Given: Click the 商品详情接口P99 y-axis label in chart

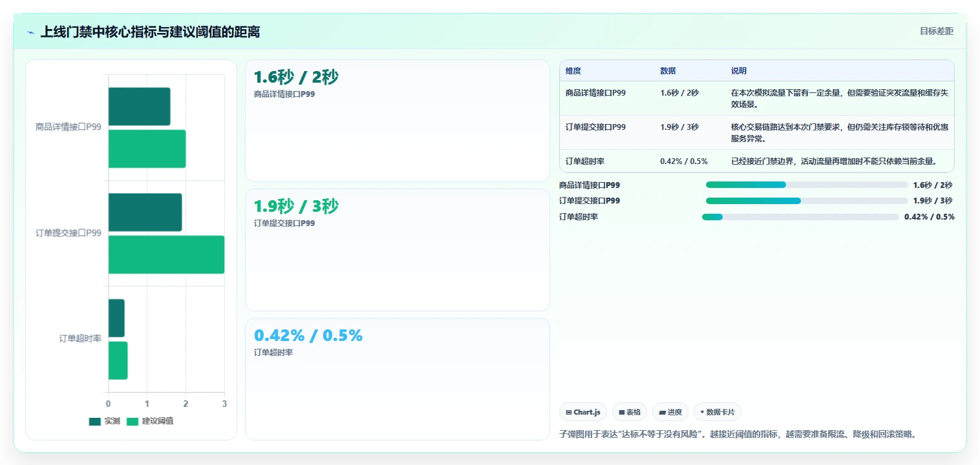Looking at the screenshot, I should point(69,127).
